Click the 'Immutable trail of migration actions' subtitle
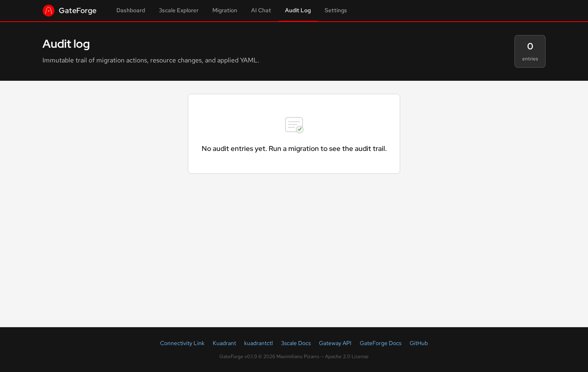Image resolution: width=588 pixels, height=372 pixels. [151, 60]
